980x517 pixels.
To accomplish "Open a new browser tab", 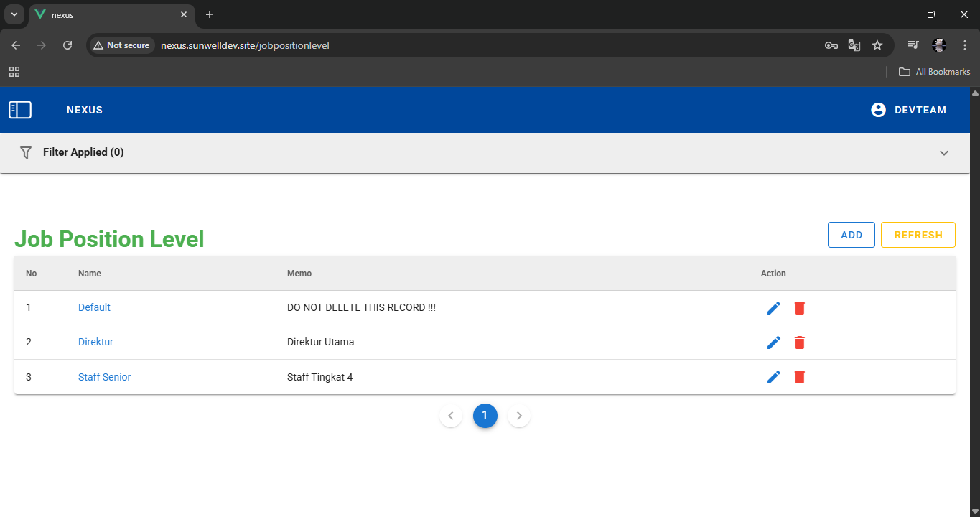I will point(210,14).
